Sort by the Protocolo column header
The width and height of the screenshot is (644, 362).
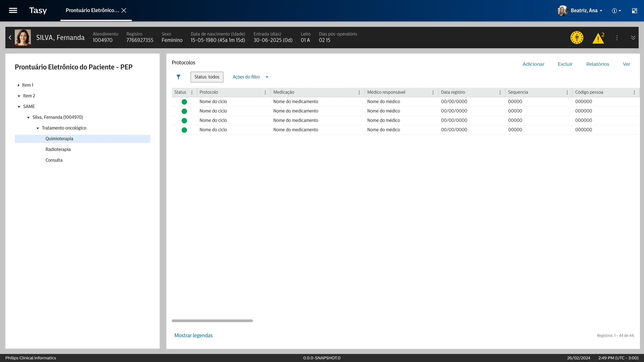pos(209,92)
